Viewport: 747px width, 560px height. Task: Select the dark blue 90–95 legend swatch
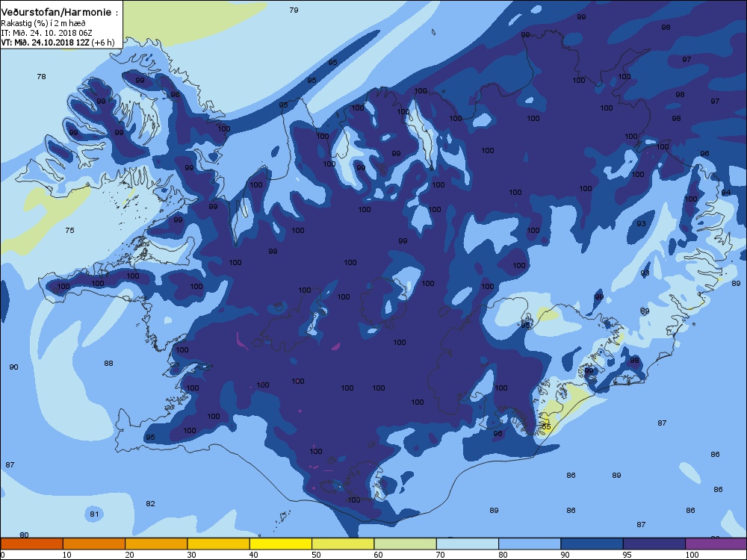592,544
